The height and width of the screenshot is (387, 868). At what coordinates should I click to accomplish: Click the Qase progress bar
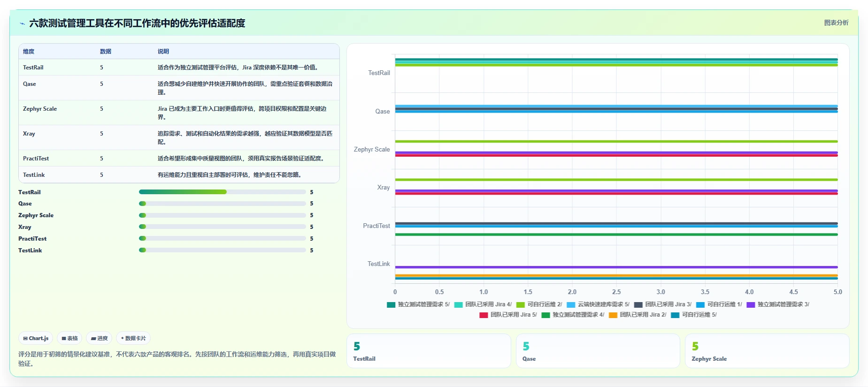coord(223,204)
